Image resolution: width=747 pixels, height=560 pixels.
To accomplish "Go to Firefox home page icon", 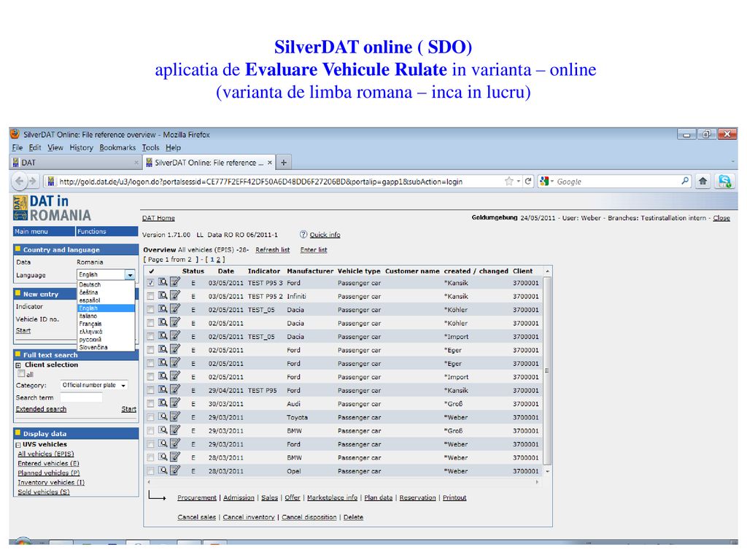I will click(x=703, y=181).
